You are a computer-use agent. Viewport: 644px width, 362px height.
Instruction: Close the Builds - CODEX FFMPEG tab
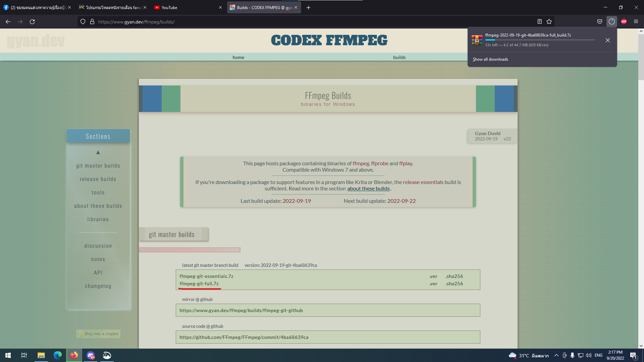296,7
